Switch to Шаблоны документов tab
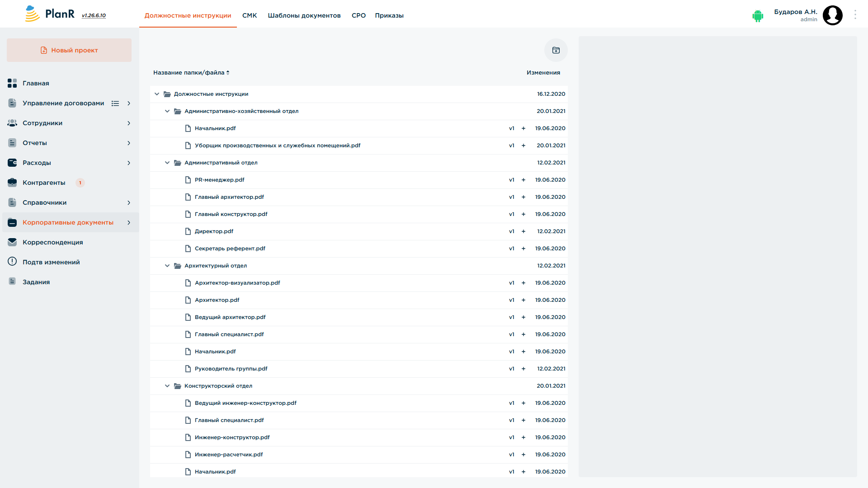 (304, 15)
